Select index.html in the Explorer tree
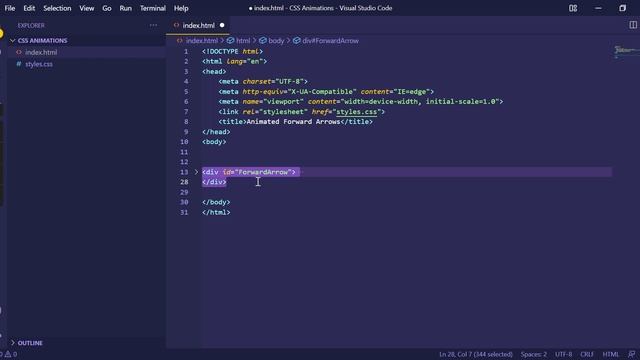640x360 pixels. 41,52
